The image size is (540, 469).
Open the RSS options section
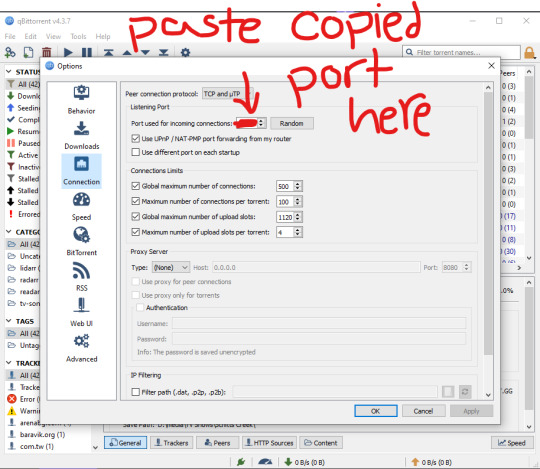pos(81,277)
